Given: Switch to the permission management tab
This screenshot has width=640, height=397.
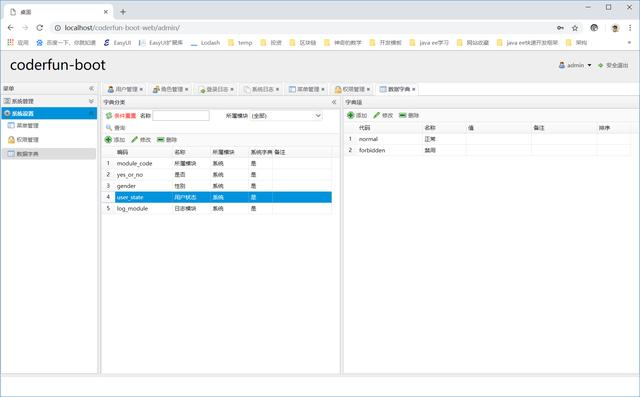Looking at the screenshot, I should (x=353, y=89).
